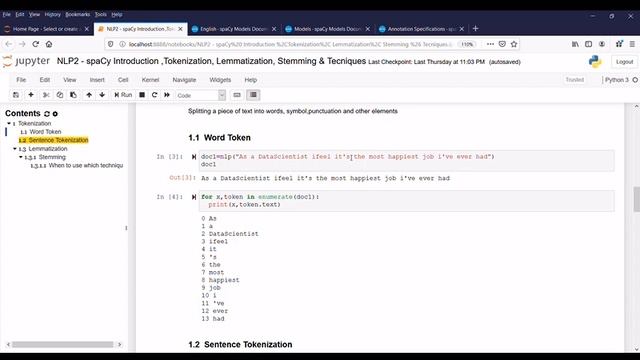Open page actions three dots menu
The width and height of the screenshot is (640, 360).
(x=490, y=44)
